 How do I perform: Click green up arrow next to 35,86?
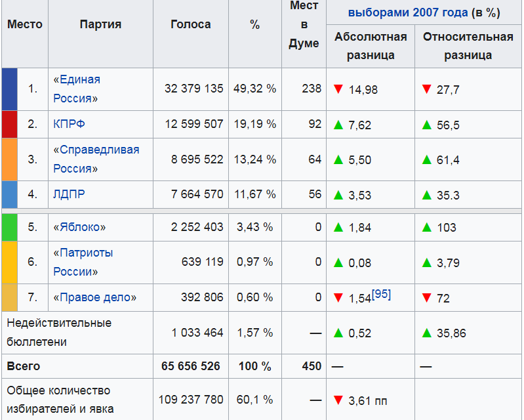426,333
